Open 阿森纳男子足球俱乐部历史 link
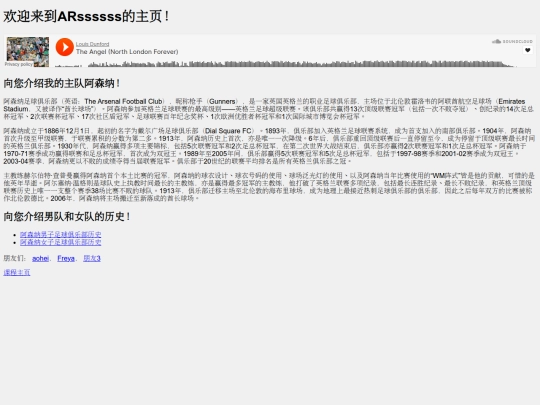Viewport: 540px width, 405px height. coord(61,235)
